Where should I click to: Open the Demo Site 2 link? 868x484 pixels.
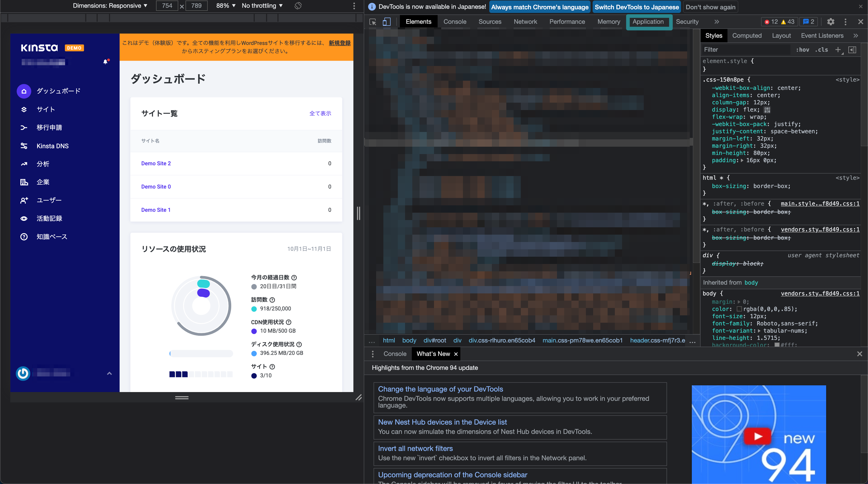coord(156,163)
